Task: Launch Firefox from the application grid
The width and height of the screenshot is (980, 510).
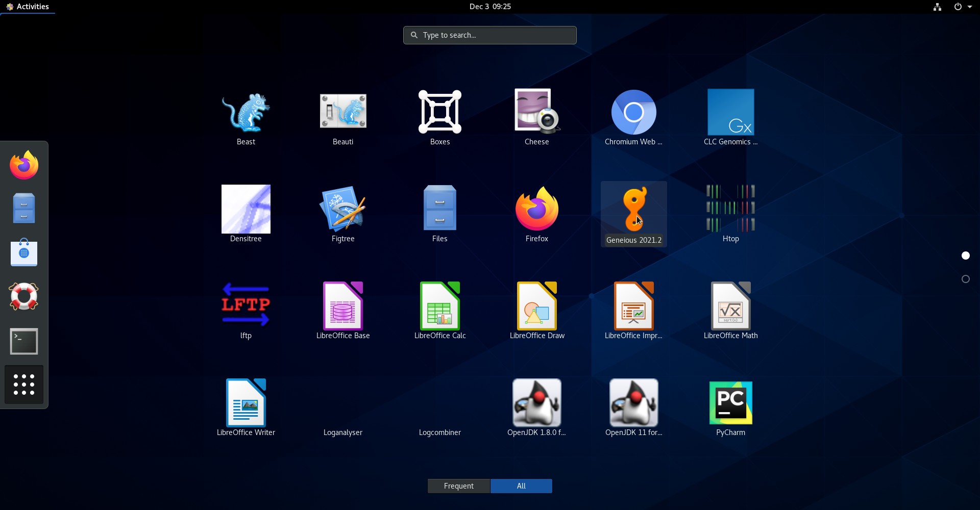Action: click(536, 214)
